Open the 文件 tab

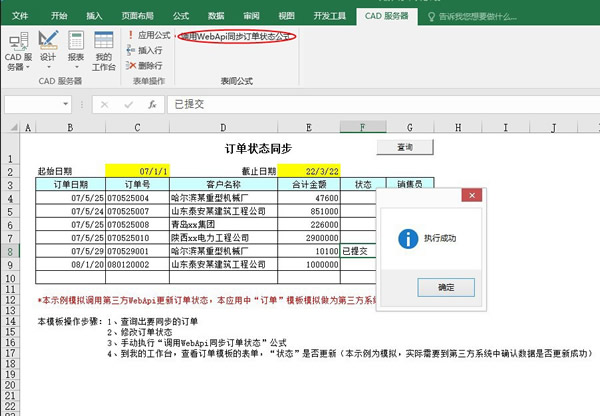(21, 16)
